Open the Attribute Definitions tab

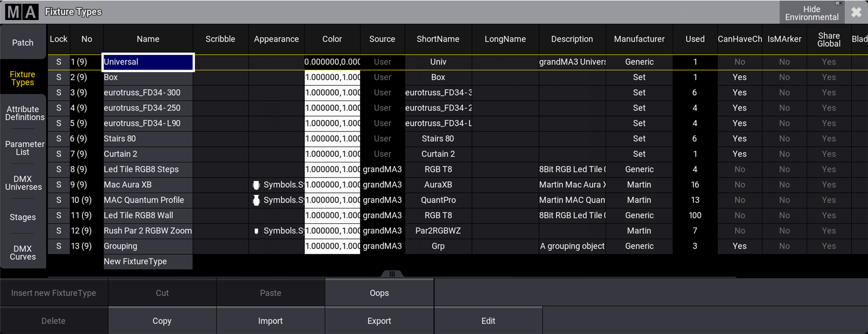click(x=23, y=113)
